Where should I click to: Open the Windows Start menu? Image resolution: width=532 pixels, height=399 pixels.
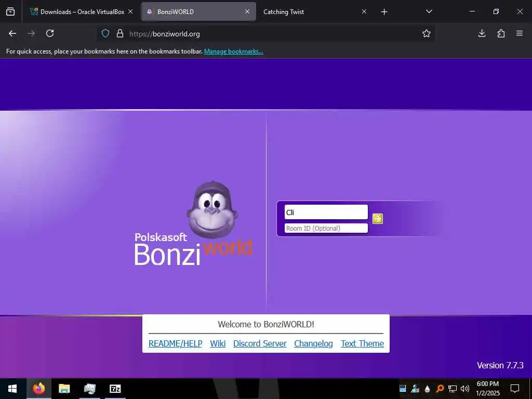pos(12,389)
